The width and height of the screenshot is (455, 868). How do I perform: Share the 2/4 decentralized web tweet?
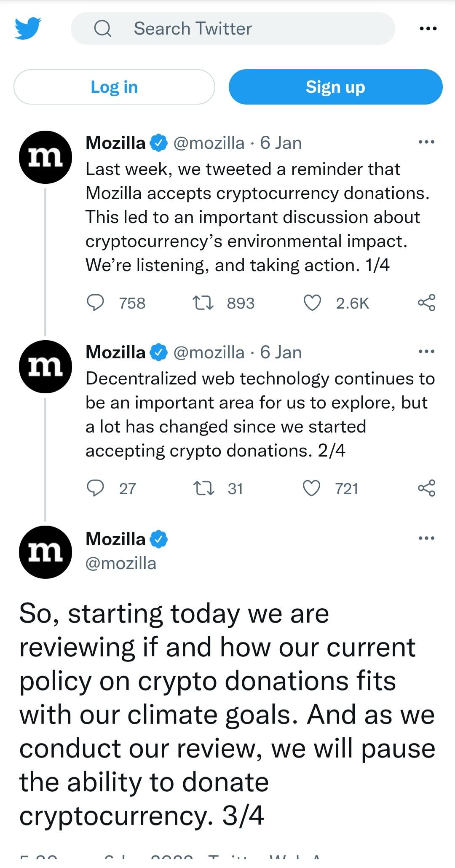pos(426,488)
